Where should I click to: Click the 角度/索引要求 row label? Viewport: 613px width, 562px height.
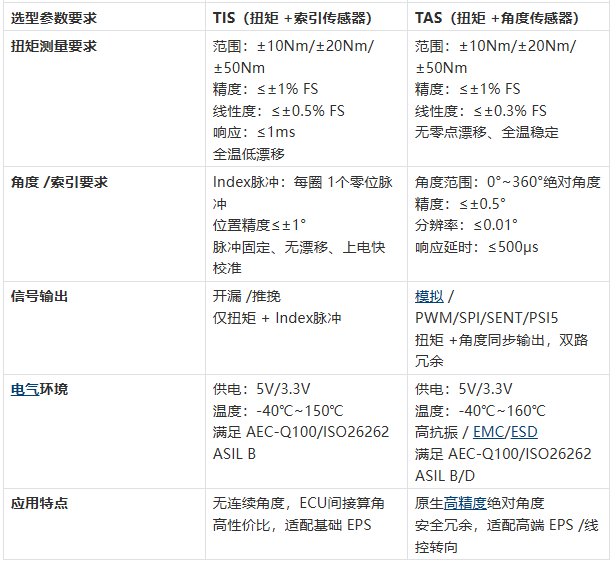point(59,182)
